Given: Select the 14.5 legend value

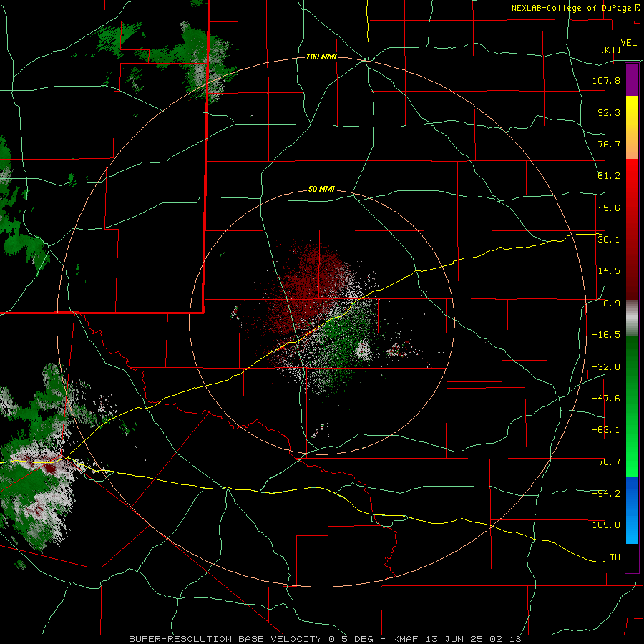Looking at the screenshot, I should coord(609,271).
